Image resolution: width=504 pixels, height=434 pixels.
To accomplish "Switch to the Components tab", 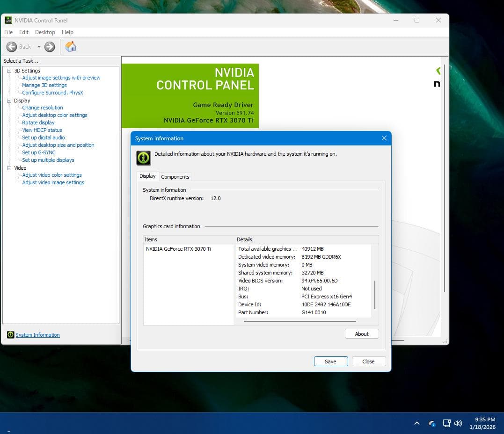I will [175, 177].
